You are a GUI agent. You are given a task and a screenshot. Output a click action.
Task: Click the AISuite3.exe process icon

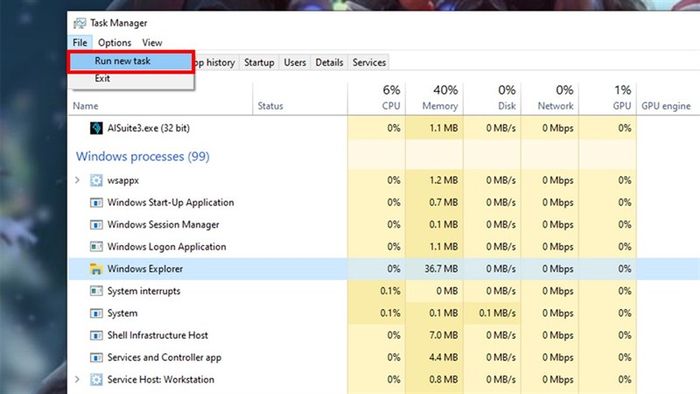(96, 128)
